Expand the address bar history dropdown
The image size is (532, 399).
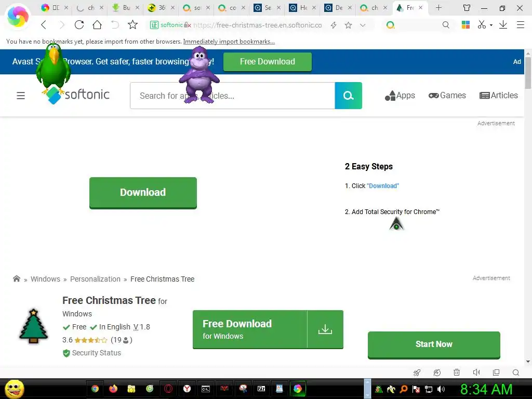click(363, 25)
